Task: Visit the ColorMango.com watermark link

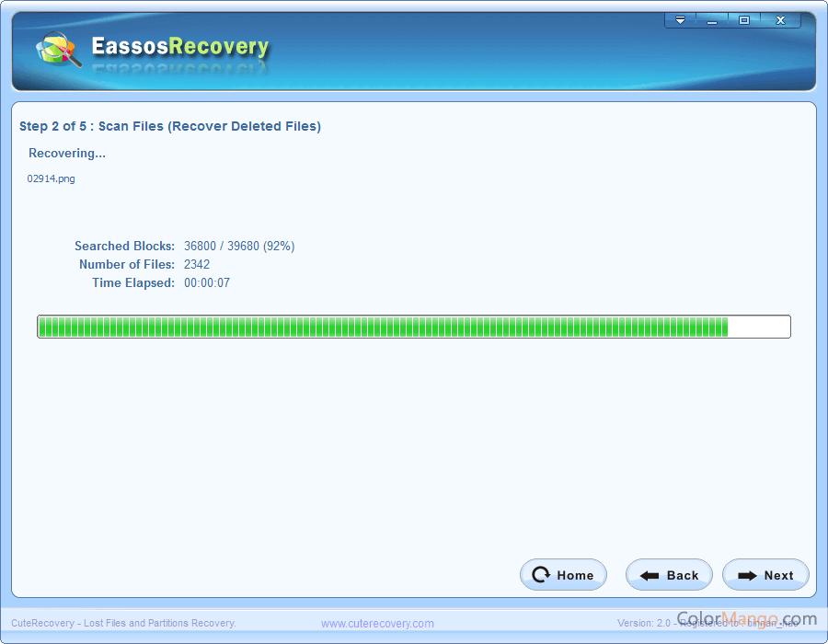Action: pos(745,617)
